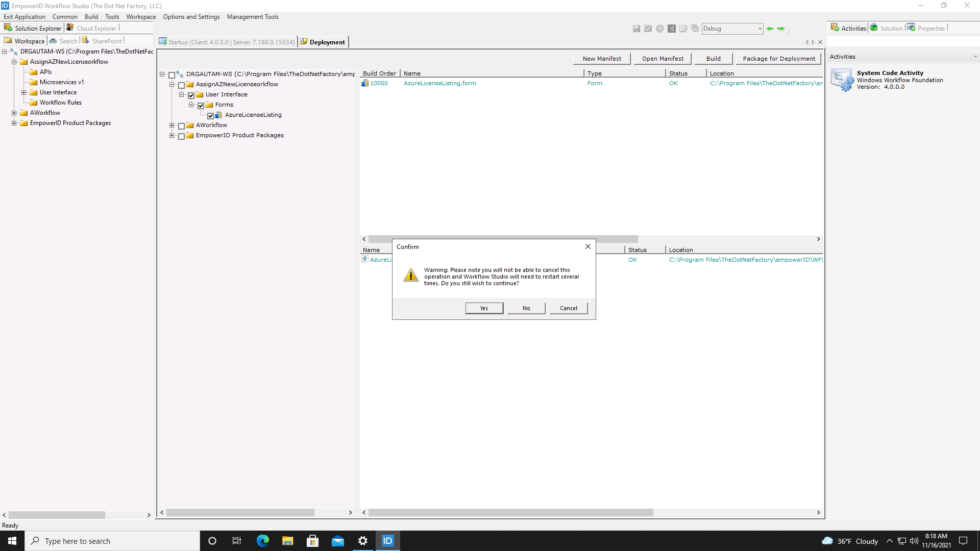
Task: Click the checkmark validate toolbar icon
Action: click(648, 29)
